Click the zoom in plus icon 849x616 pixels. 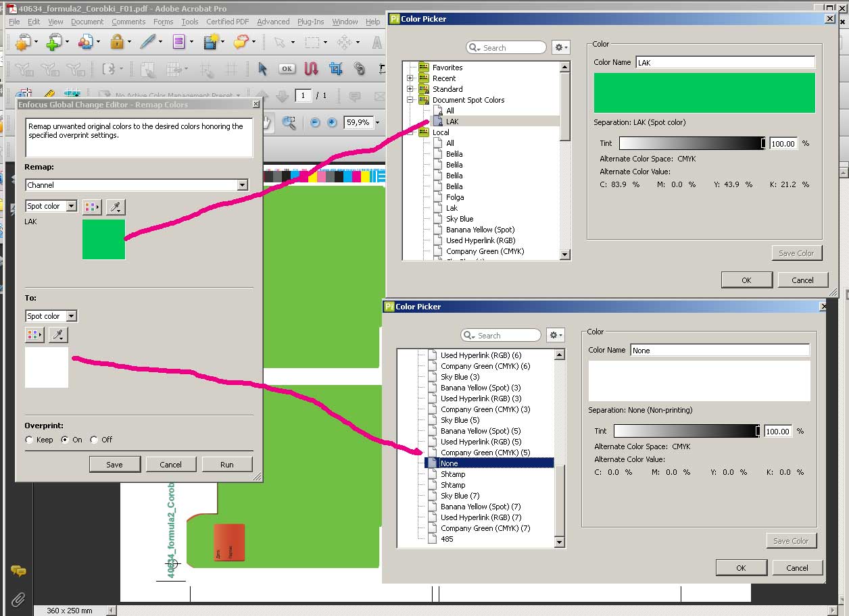(331, 122)
